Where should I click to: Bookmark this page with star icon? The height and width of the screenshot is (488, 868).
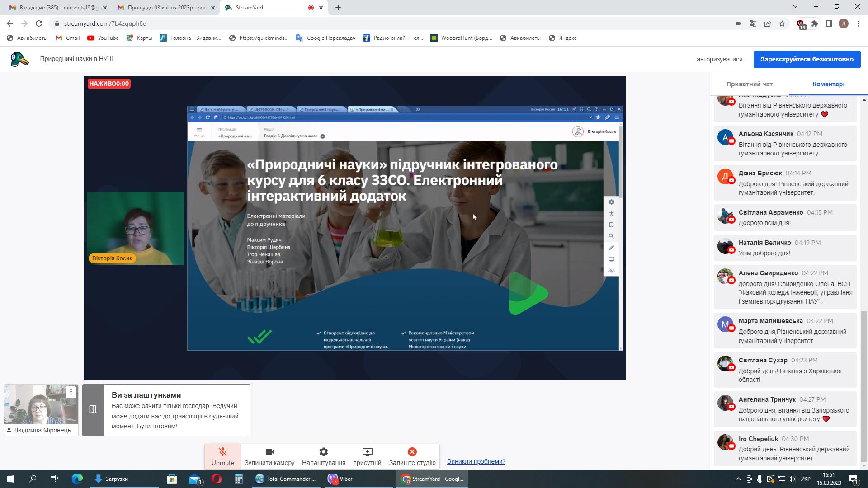tap(782, 23)
